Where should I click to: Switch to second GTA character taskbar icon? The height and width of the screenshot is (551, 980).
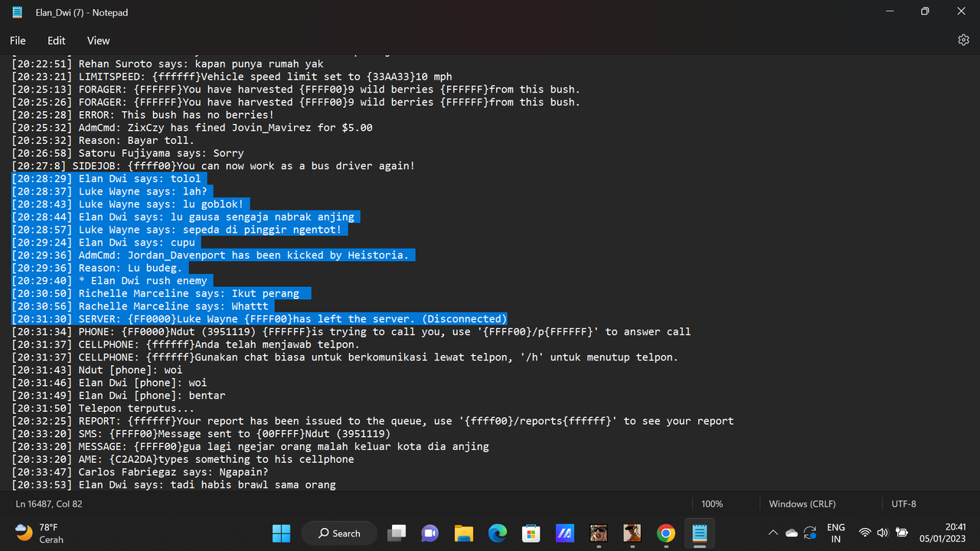632,533
